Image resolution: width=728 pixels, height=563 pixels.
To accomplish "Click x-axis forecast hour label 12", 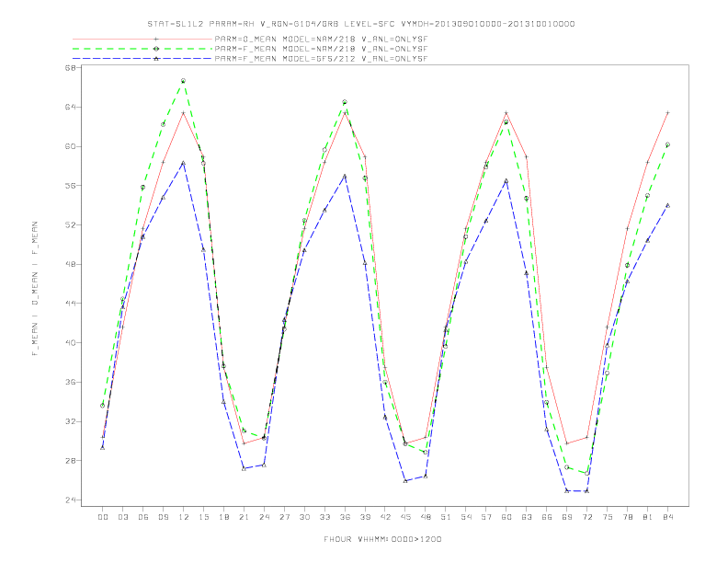I will point(184,517).
